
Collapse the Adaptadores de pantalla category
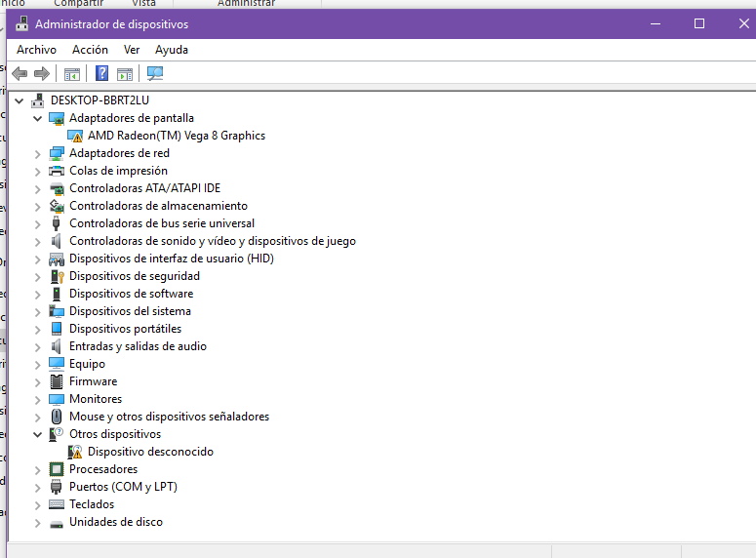click(38, 118)
